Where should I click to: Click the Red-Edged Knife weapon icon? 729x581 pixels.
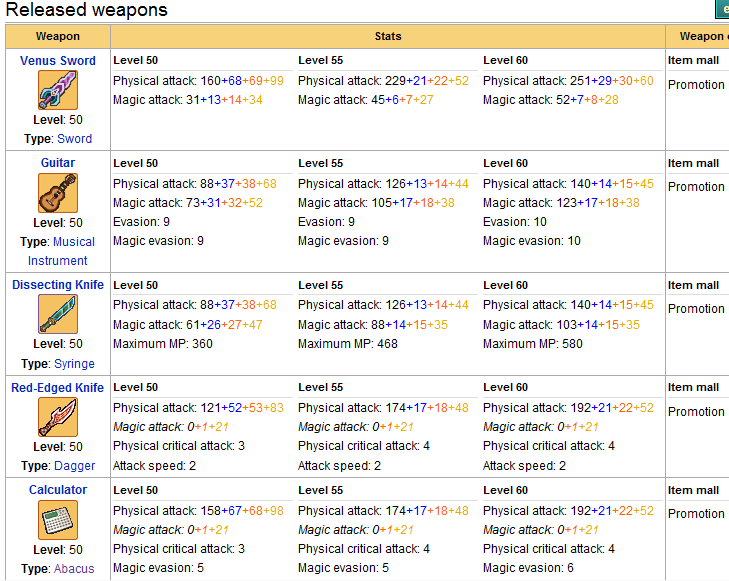click(58, 417)
